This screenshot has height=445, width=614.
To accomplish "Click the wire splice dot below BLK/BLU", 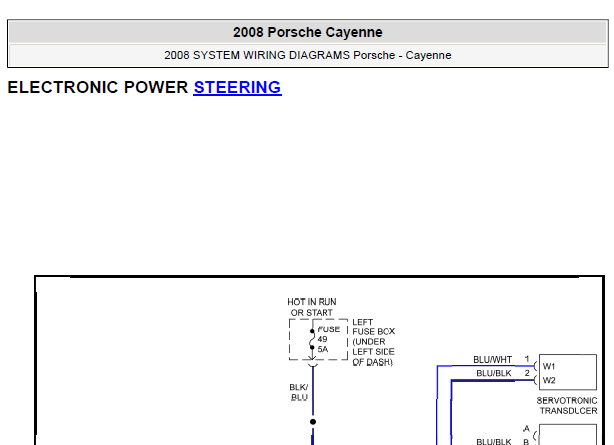I will coord(313,422).
